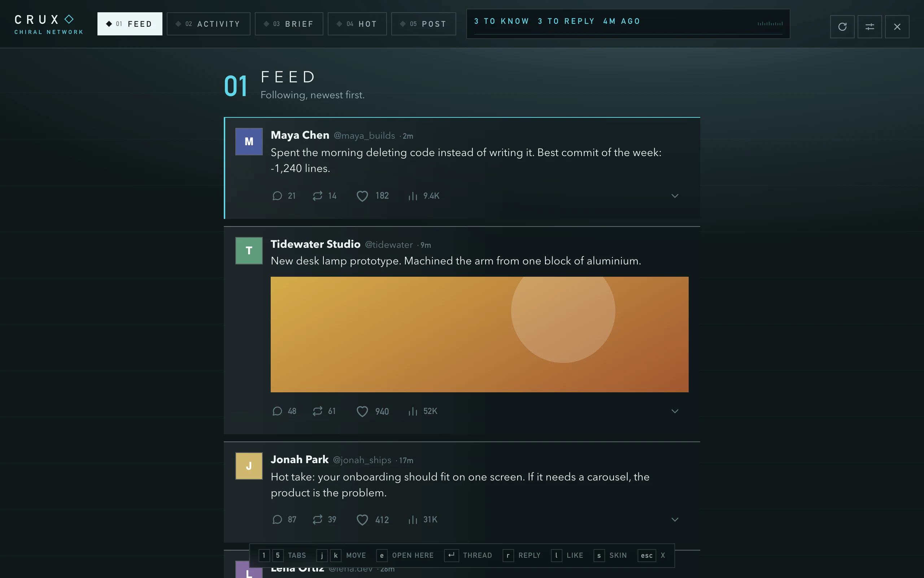The width and height of the screenshot is (924, 578).
Task: Like Jonah Park's post
Action: pyautogui.click(x=372, y=519)
